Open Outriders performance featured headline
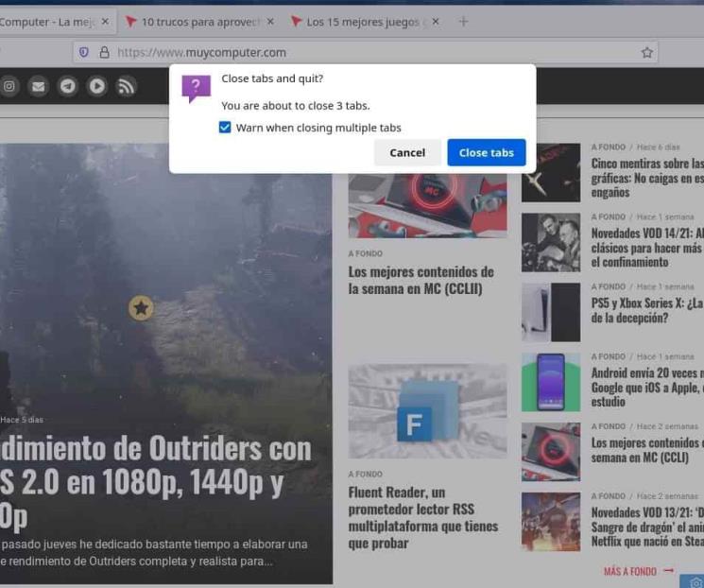 (155, 482)
